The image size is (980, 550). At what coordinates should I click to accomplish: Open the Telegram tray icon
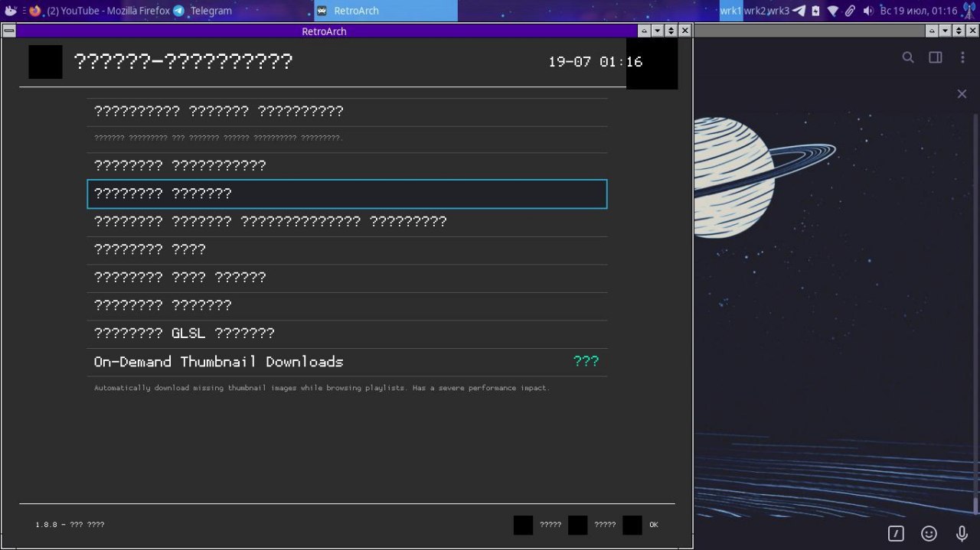point(799,11)
